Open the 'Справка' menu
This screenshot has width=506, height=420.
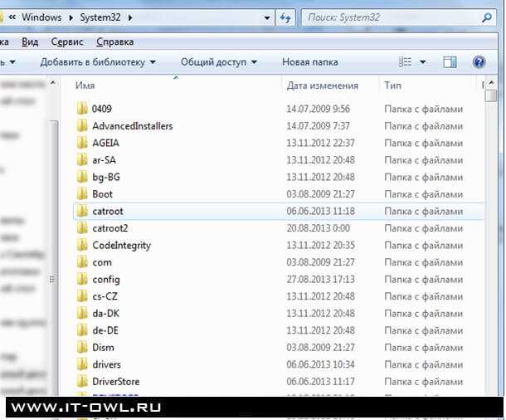coord(114,42)
